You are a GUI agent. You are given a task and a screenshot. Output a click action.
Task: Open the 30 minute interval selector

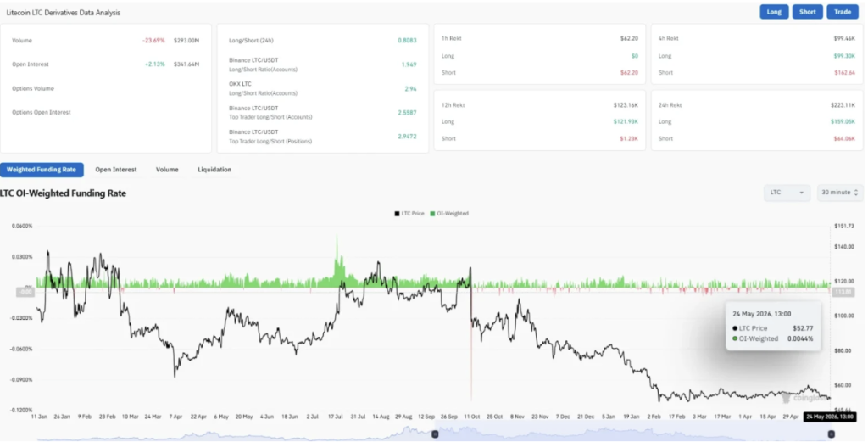(x=839, y=193)
